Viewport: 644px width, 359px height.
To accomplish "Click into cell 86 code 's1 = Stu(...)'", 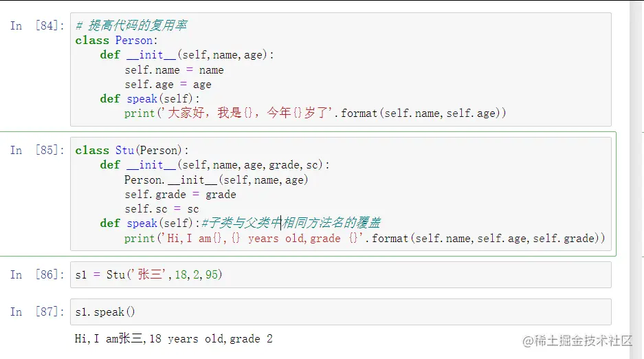I will (x=340, y=274).
